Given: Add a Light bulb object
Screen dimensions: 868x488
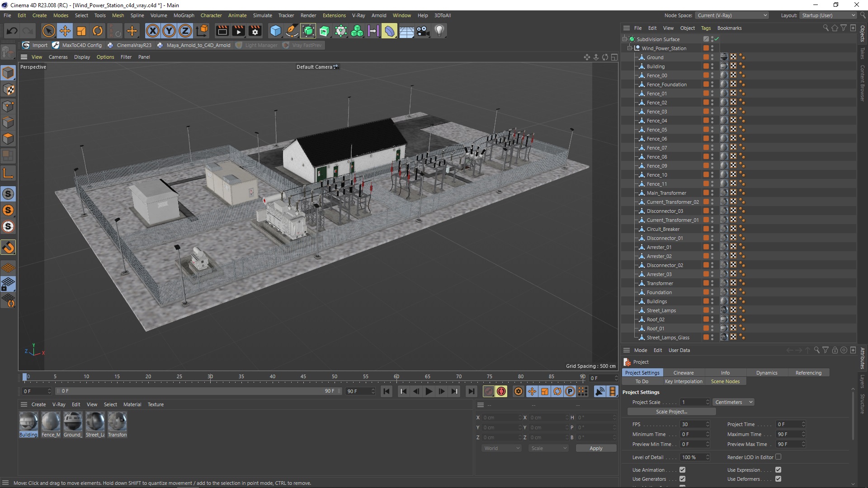Looking at the screenshot, I should 439,31.
